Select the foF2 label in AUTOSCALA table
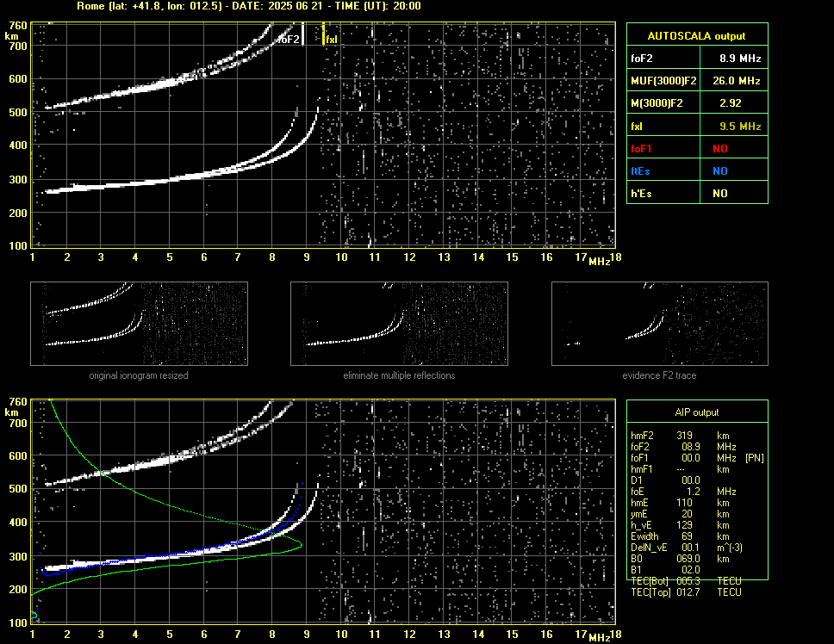The height and width of the screenshot is (644, 834). [642, 59]
